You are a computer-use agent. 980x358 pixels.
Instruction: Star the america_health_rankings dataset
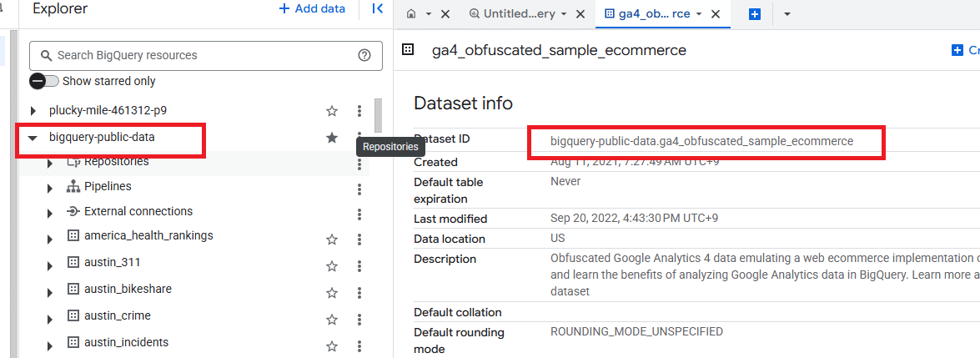[x=332, y=240]
